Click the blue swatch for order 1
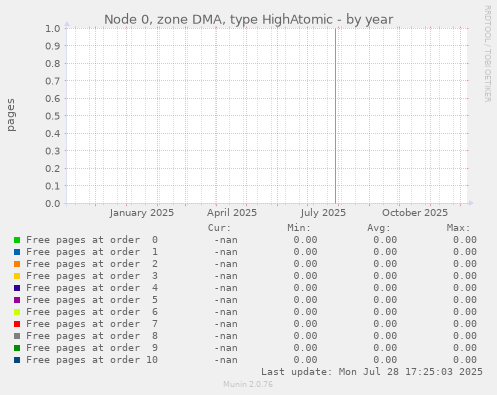Image resolution: width=497 pixels, height=395 pixels. [x=17, y=252]
